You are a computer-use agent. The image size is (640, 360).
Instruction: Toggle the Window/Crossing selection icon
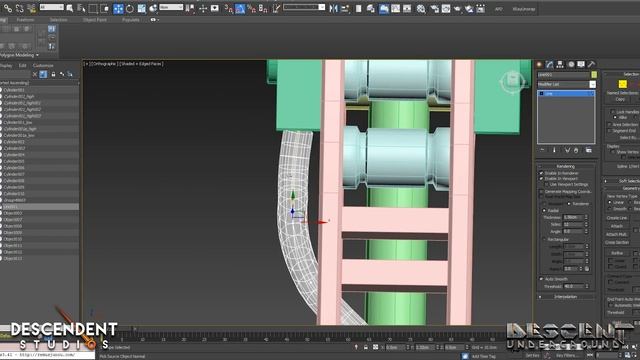pyautogui.click(x=105, y=8)
